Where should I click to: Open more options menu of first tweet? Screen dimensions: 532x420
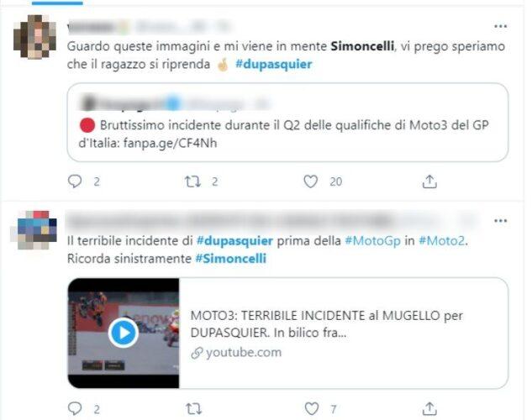pyautogui.click(x=500, y=26)
